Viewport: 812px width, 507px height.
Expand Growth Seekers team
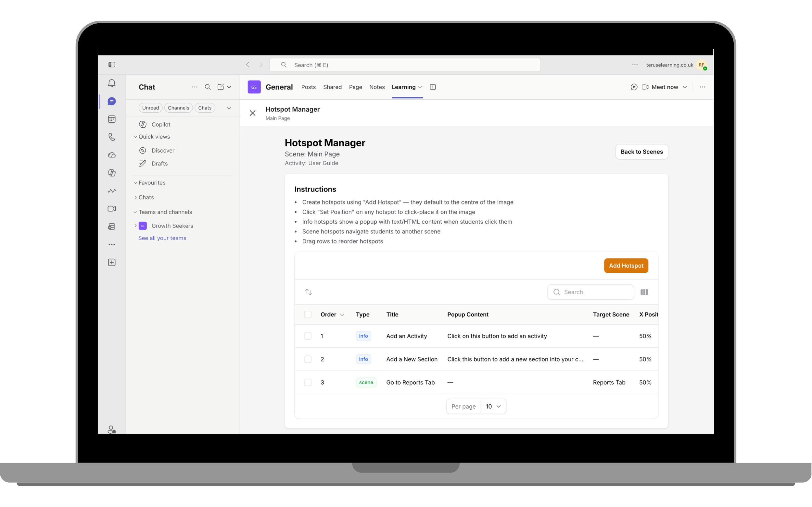pos(135,226)
